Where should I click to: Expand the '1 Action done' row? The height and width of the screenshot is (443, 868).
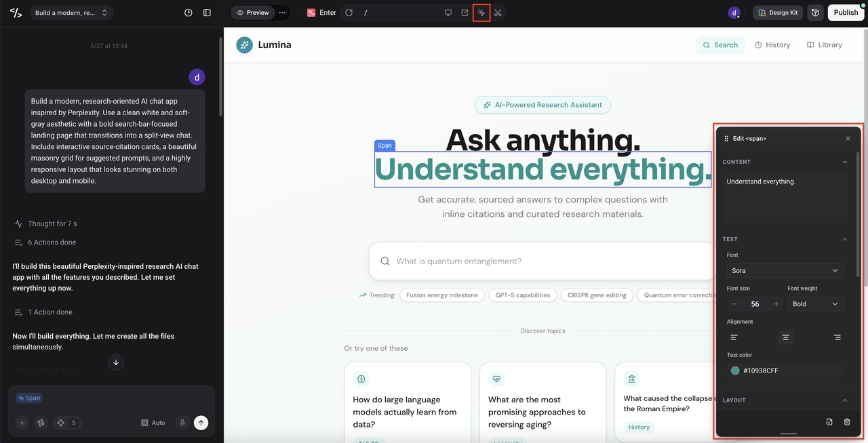tap(43, 312)
